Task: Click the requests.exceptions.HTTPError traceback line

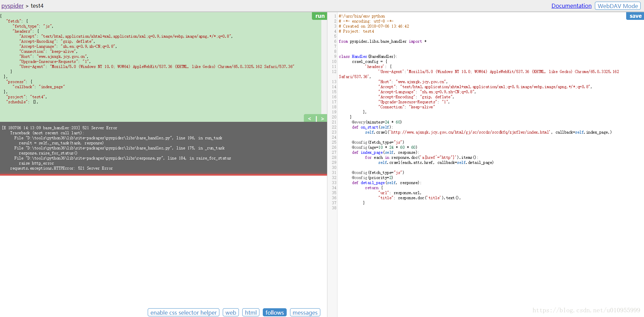Action: tap(62, 168)
